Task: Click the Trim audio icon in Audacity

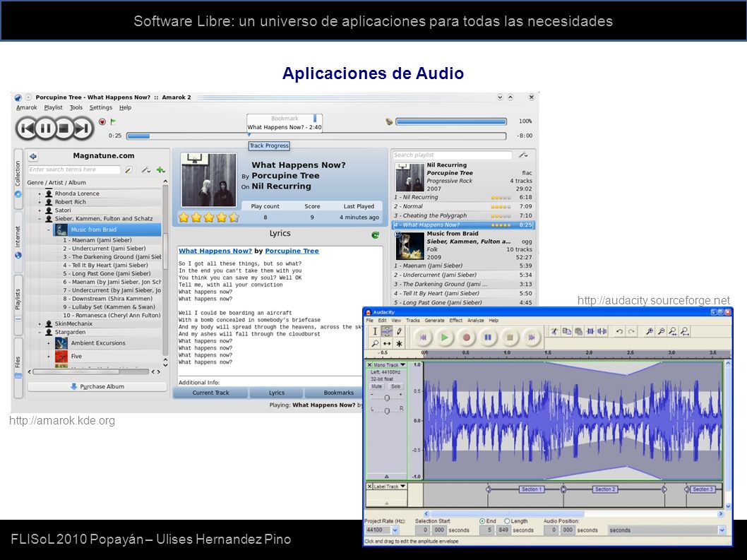Action: (x=591, y=331)
